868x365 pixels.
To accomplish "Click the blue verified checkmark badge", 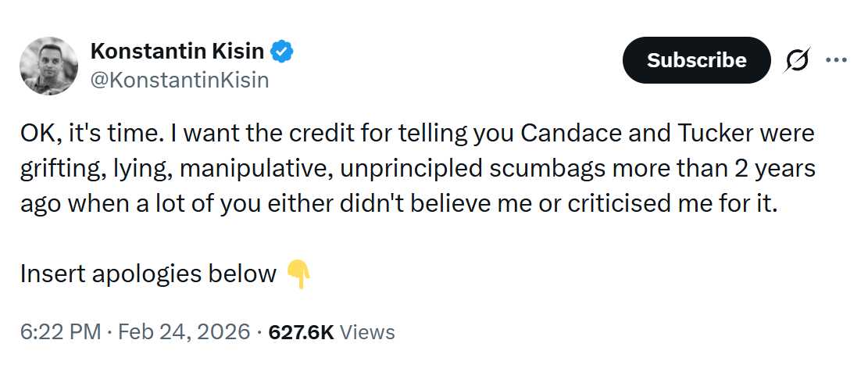I will [282, 52].
